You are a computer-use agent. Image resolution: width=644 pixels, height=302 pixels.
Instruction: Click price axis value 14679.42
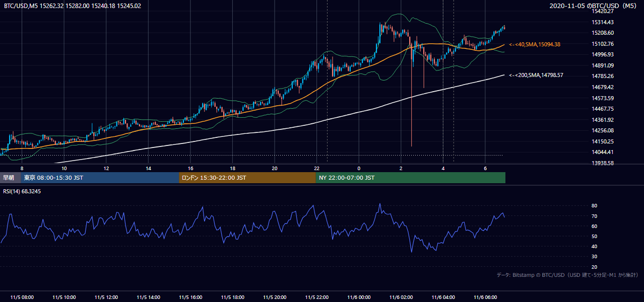[x=603, y=87]
